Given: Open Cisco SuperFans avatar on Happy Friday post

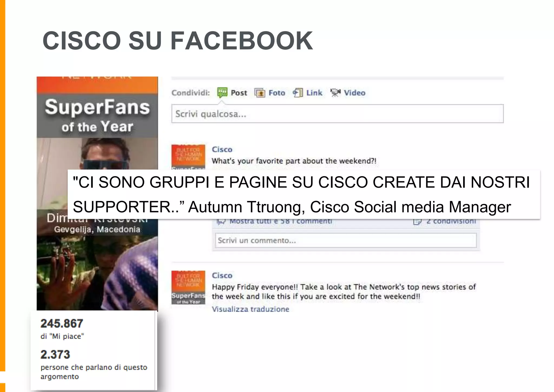Looking at the screenshot, I should [188, 287].
